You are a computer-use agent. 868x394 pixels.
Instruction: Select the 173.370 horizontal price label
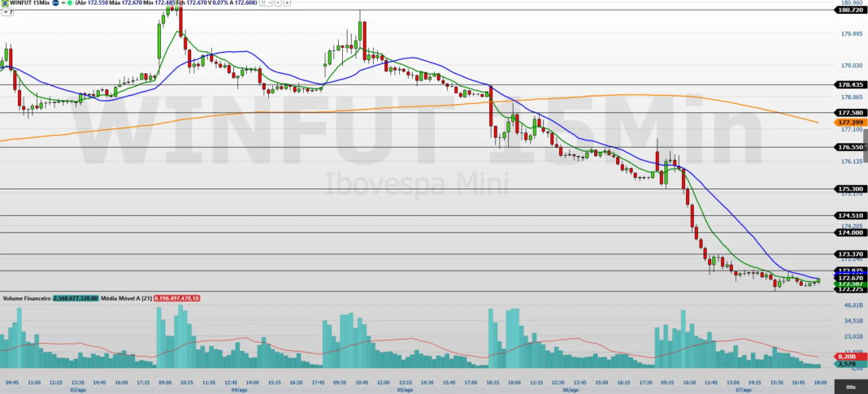point(851,254)
